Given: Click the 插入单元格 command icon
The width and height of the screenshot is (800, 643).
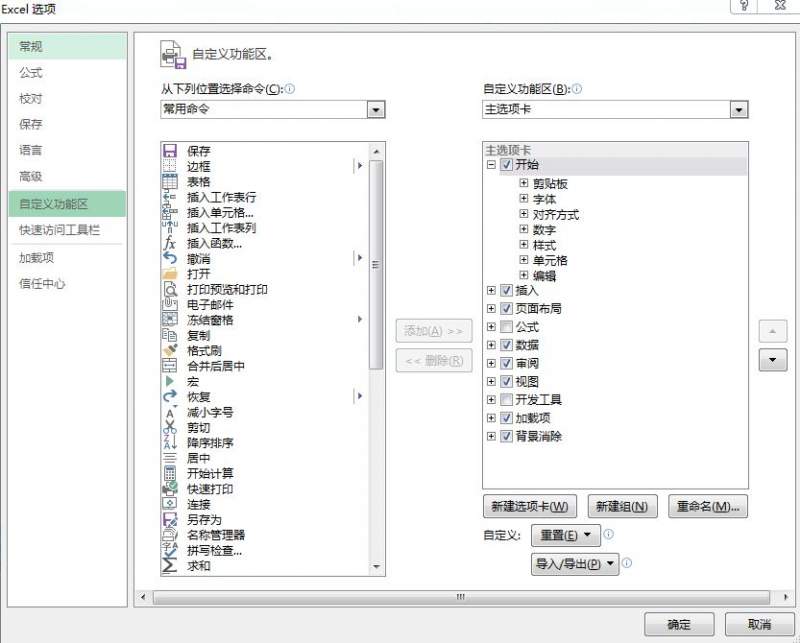Looking at the screenshot, I should click(169, 212).
